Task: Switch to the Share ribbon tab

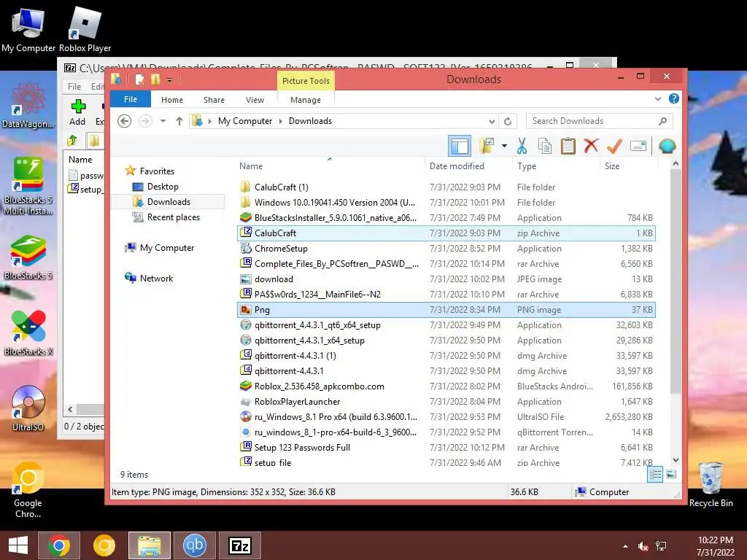Action: point(214,99)
